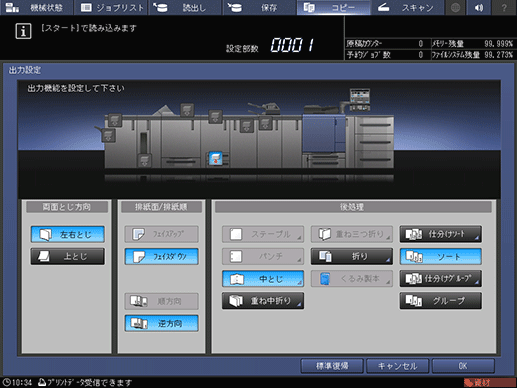Image resolution: width=517 pixels, height=388 pixels.
Task: Open the 保存 store tab
Action: coord(259,7)
